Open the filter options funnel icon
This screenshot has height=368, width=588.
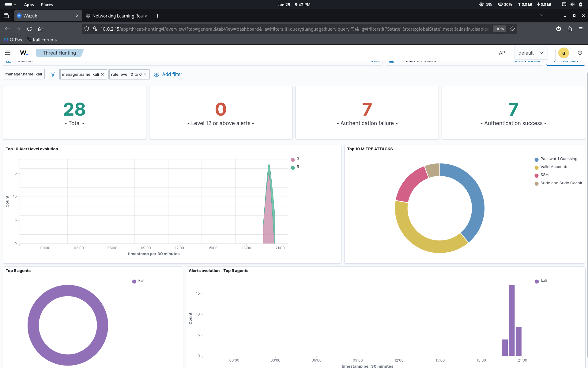[53, 74]
